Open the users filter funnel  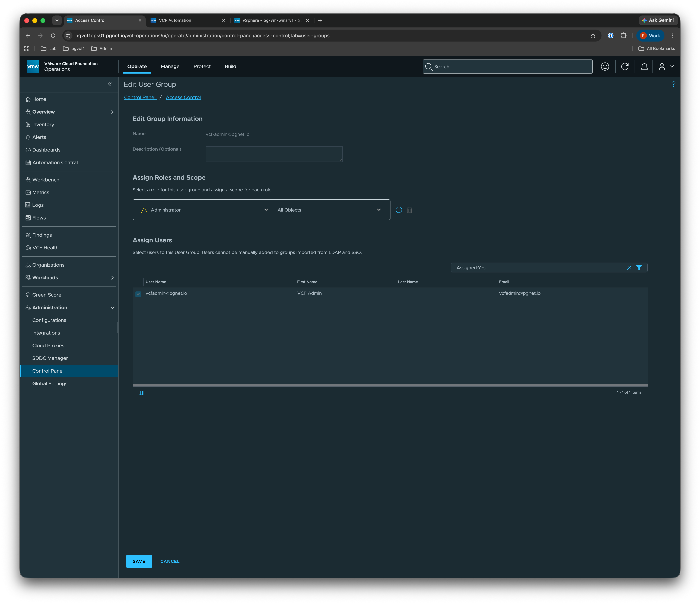click(639, 268)
